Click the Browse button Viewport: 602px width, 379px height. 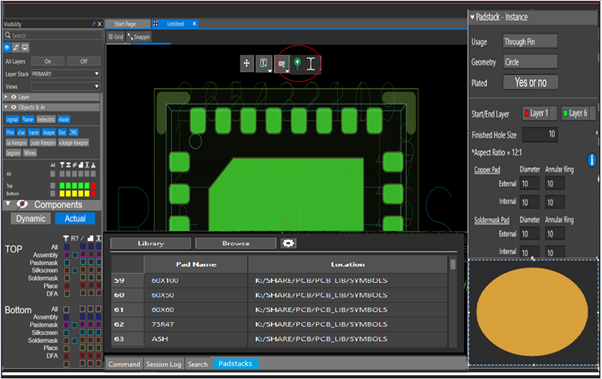(235, 243)
